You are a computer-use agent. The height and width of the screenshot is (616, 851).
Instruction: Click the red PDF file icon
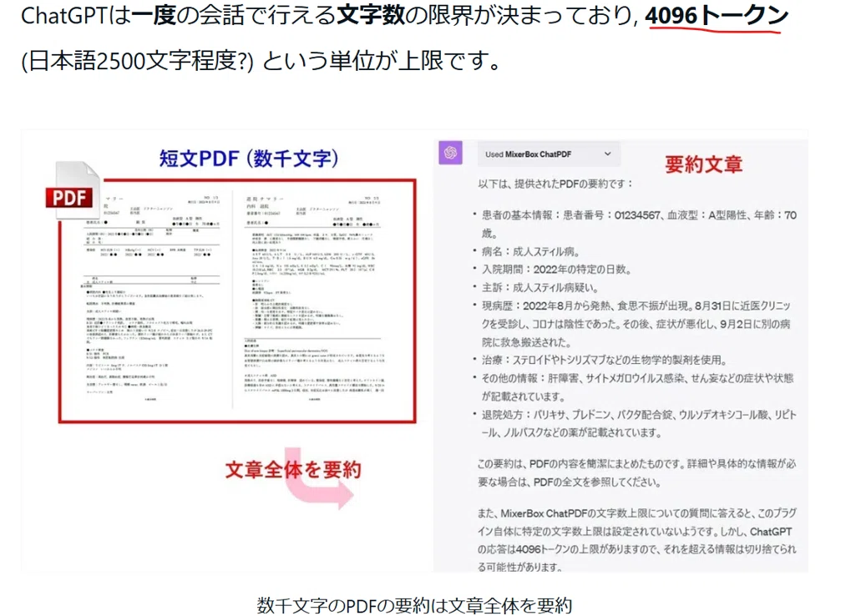pos(72,190)
